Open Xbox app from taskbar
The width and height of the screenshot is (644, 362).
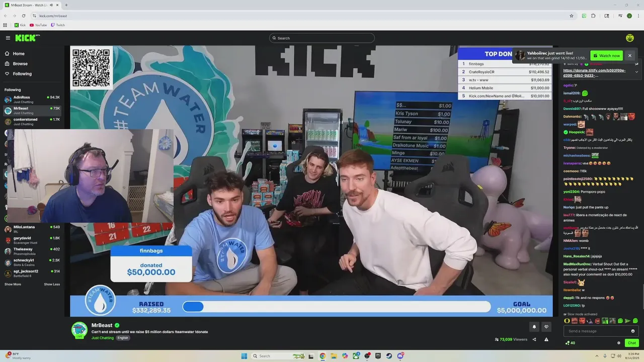click(x=356, y=356)
